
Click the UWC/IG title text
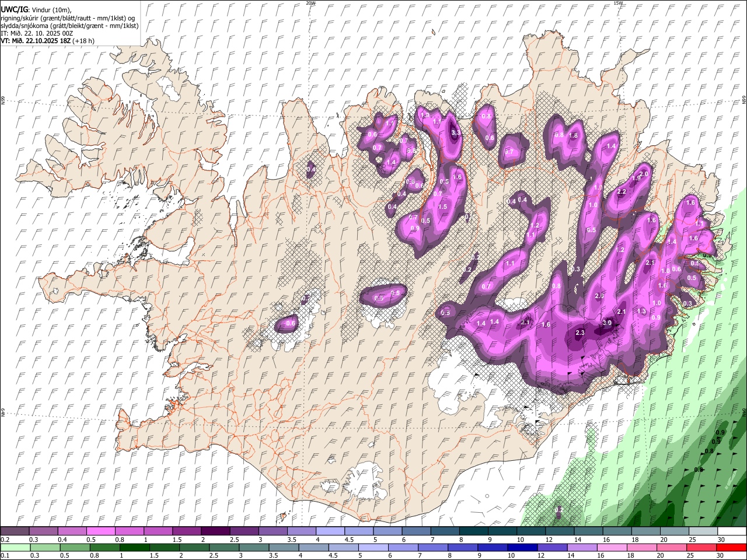click(14, 9)
